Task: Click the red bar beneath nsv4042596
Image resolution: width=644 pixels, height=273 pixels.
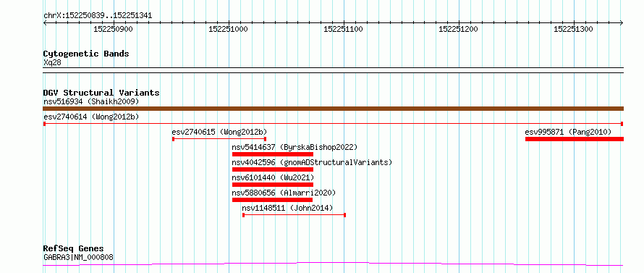Action: point(273,169)
